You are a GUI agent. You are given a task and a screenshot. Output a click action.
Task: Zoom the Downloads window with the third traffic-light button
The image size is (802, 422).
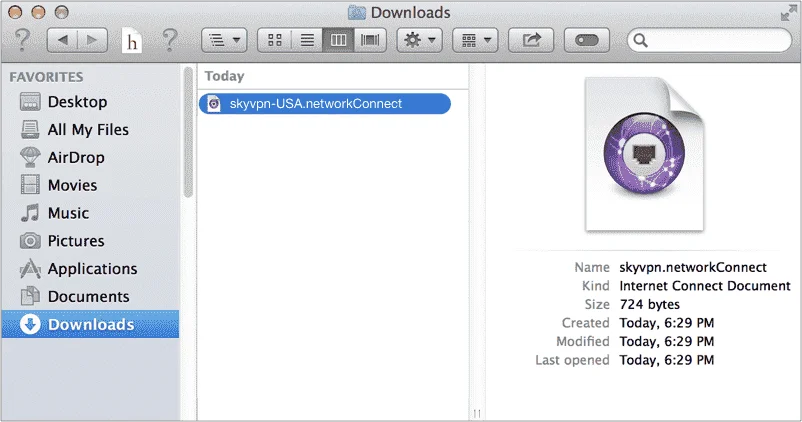tap(62, 12)
